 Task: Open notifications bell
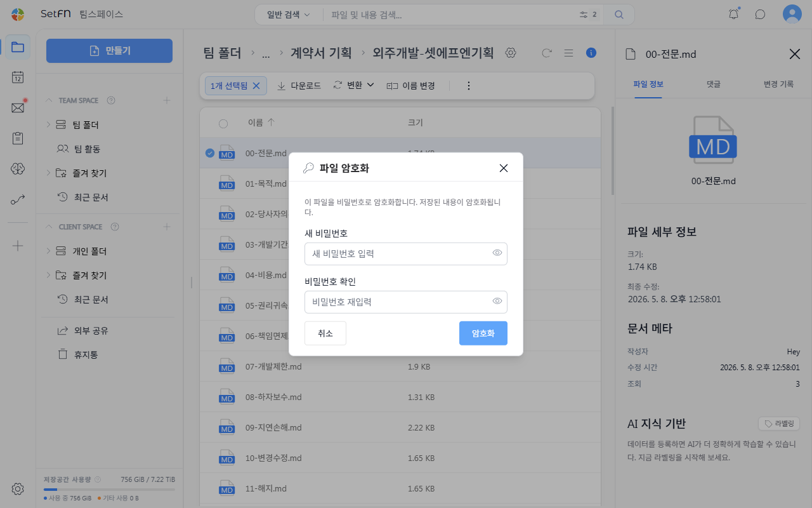pos(734,14)
